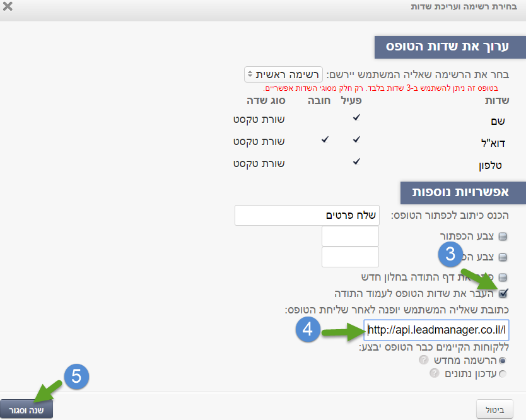Select the הרשמה מחדש radio option

click(x=503, y=360)
